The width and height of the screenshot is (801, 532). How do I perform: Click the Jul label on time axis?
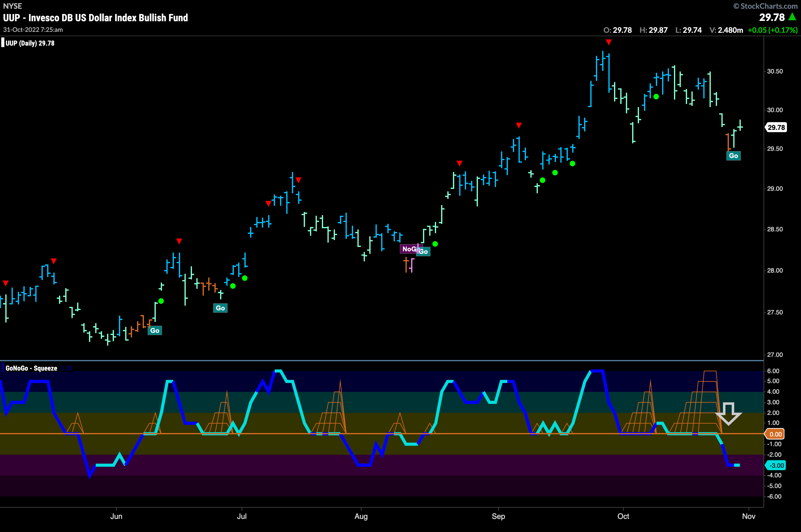242,516
